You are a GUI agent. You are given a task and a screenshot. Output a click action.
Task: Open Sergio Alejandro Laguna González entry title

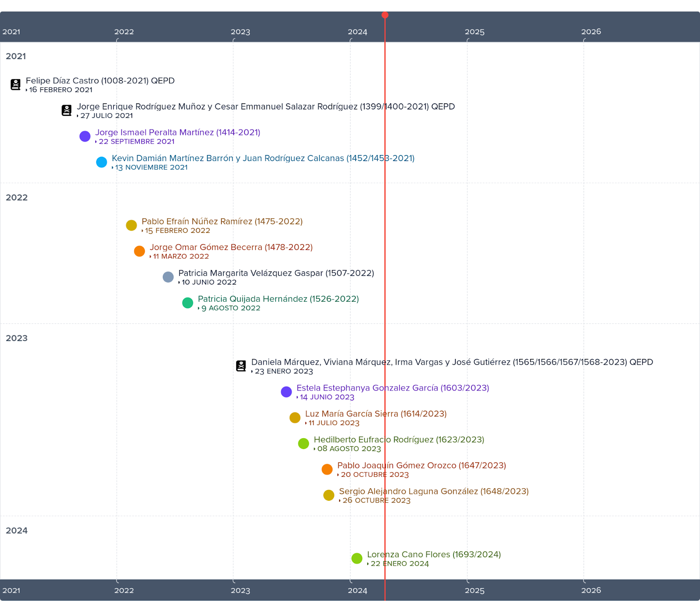pyautogui.click(x=434, y=491)
